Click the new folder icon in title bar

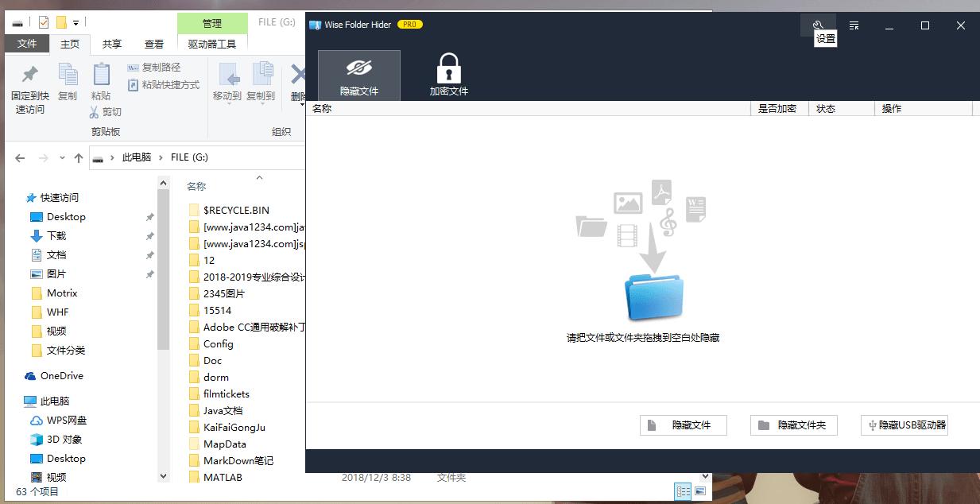60,22
